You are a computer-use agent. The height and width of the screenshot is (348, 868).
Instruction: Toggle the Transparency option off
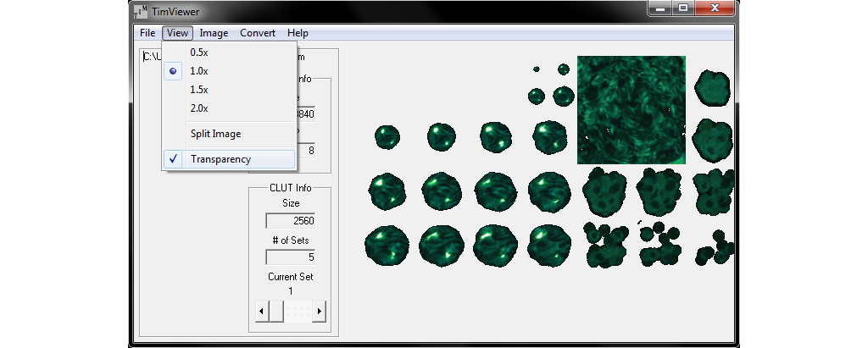tap(229, 159)
